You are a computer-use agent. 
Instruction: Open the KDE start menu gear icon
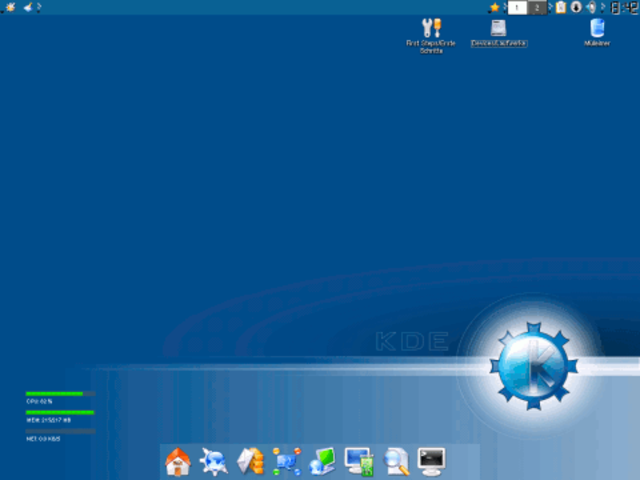point(10,7)
